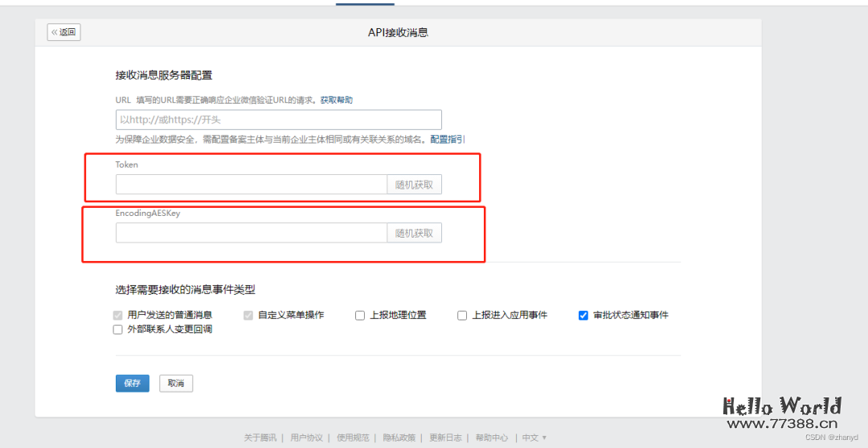Expand the 中文 language dropdown

[x=534, y=438]
